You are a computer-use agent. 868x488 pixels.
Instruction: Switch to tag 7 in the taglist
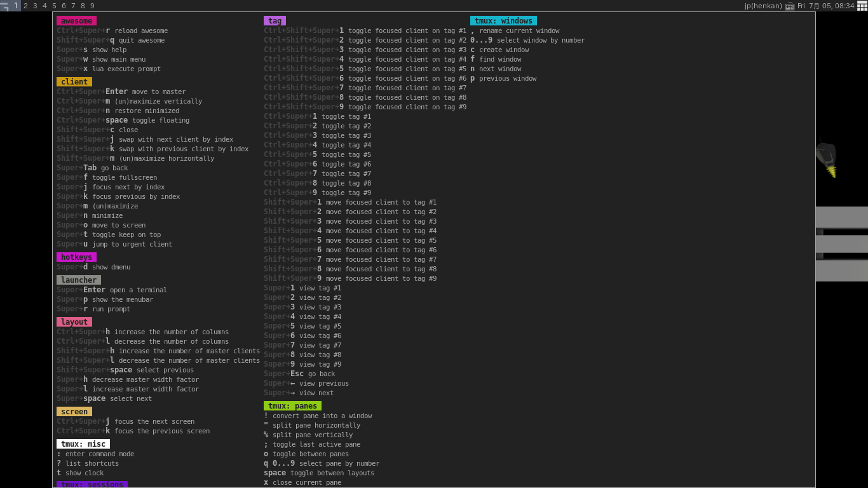pos(73,6)
